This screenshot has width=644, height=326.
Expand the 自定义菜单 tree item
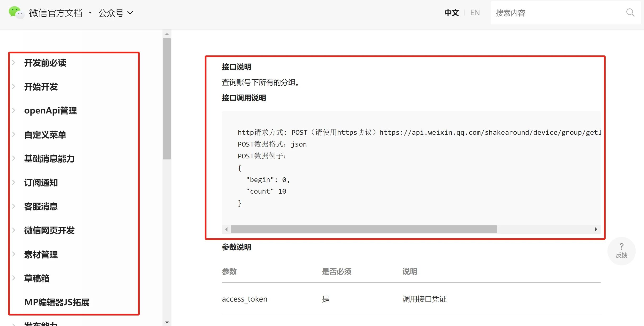pos(45,135)
